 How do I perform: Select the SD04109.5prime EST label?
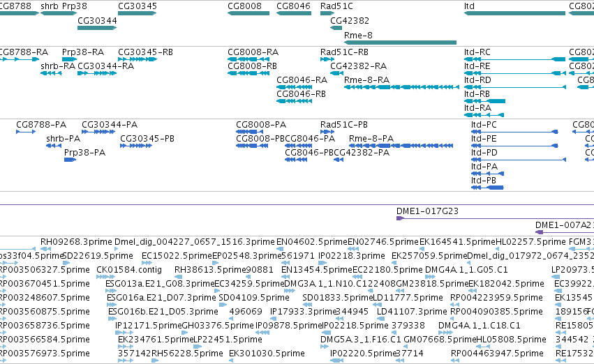(254, 298)
